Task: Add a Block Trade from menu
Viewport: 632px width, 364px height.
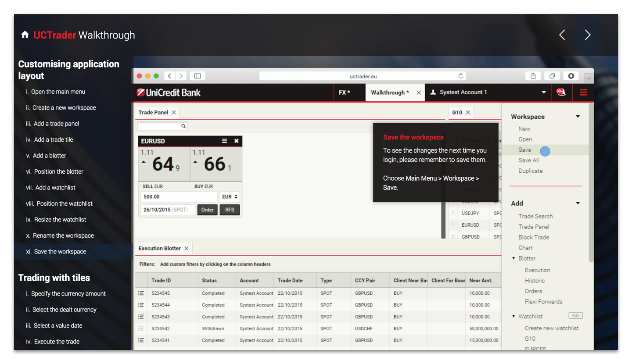Action: pyautogui.click(x=534, y=237)
